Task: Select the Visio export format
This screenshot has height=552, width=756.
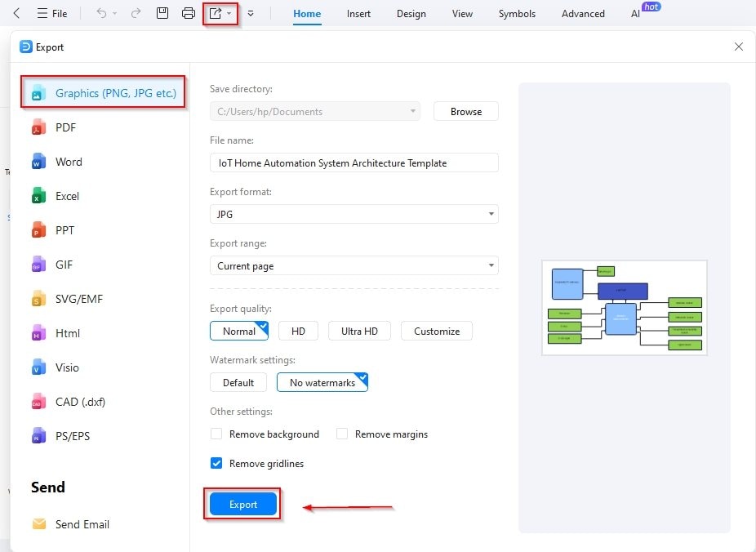Action: [68, 367]
